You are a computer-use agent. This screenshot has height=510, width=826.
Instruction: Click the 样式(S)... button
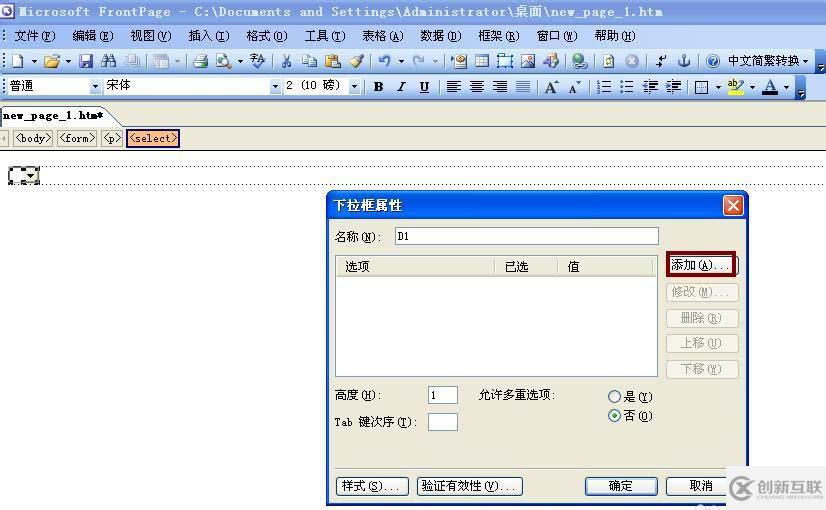pyautogui.click(x=372, y=486)
